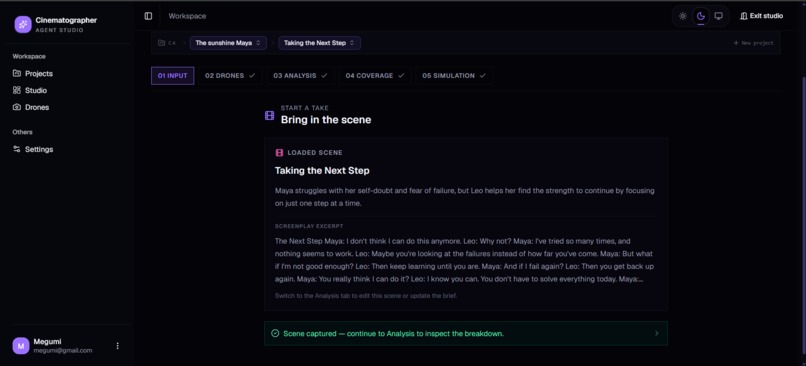Viewport: 806px width, 366px height.
Task: Select dark mode moon toggle
Action: click(x=700, y=16)
